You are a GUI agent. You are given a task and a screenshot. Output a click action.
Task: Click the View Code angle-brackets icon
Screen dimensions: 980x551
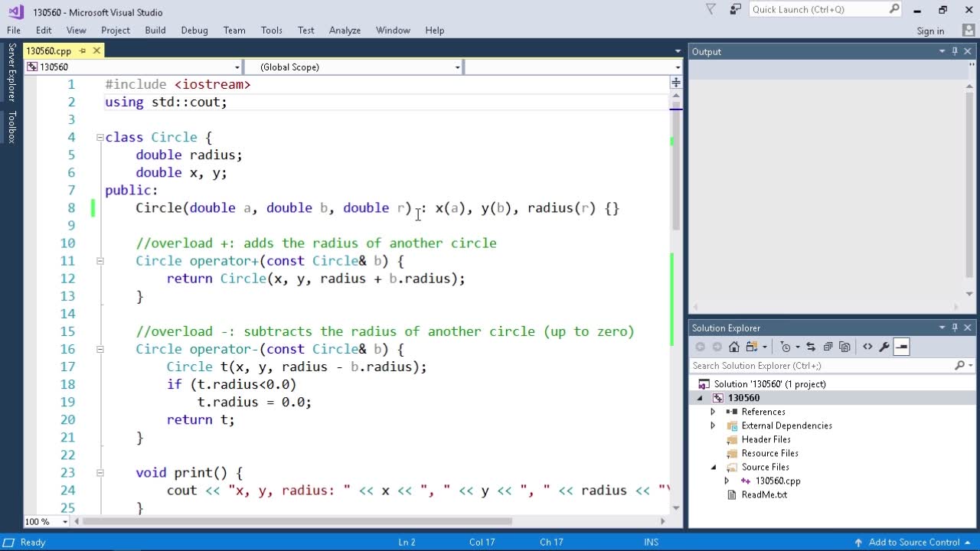[867, 347]
